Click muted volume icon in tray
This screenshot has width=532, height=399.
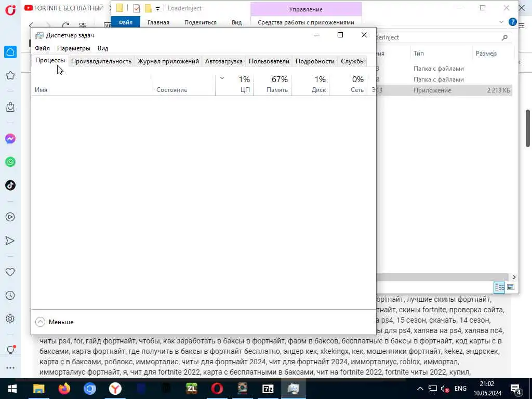(445, 389)
